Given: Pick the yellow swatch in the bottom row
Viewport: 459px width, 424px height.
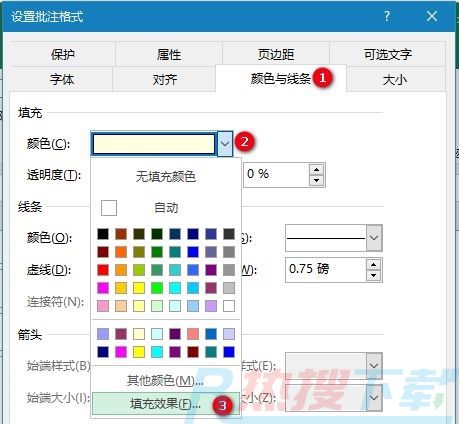Looking at the screenshot, I should [x=139, y=352].
